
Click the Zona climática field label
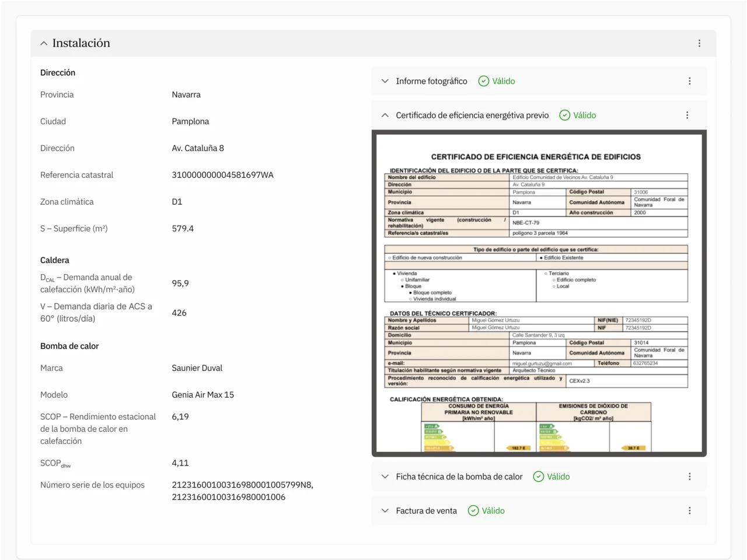pyautogui.click(x=67, y=202)
